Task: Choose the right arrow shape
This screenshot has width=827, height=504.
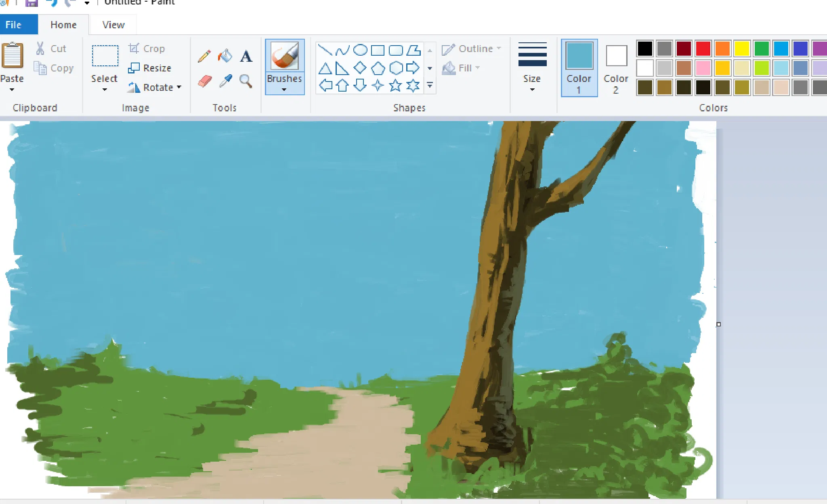Action: pyautogui.click(x=413, y=68)
